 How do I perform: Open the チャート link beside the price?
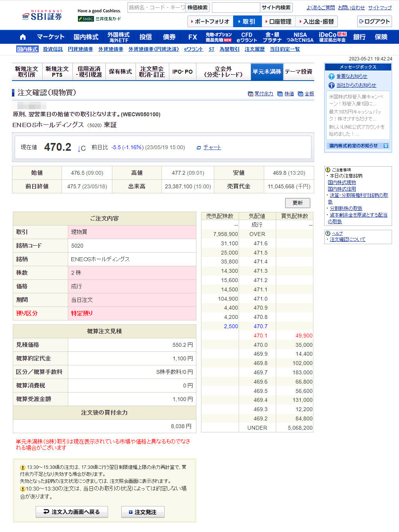coord(212,148)
